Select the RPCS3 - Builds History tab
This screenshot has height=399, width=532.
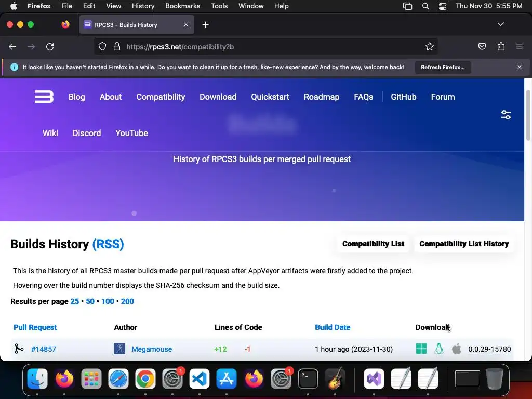pos(137,24)
